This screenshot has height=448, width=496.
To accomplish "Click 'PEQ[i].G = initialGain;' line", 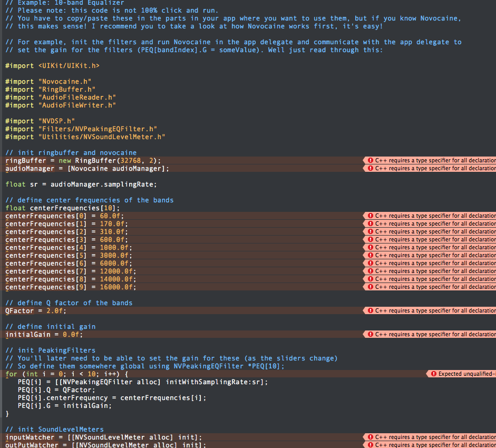I will click(65, 406).
